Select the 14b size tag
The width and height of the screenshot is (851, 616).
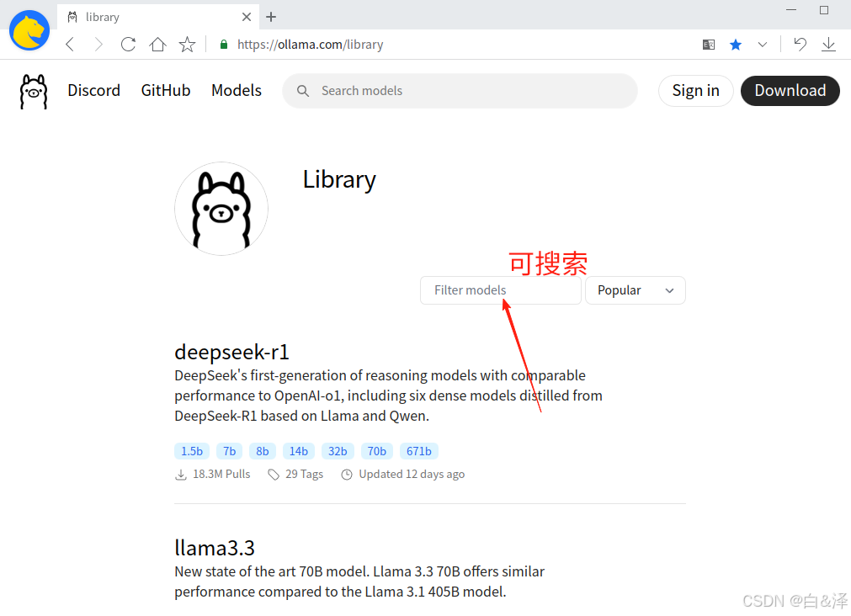point(299,451)
